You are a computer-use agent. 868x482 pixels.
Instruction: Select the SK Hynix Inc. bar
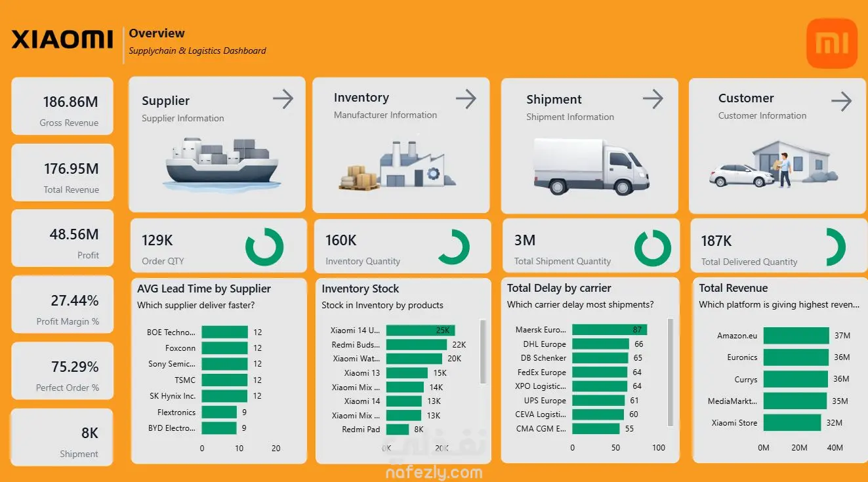[224, 396]
